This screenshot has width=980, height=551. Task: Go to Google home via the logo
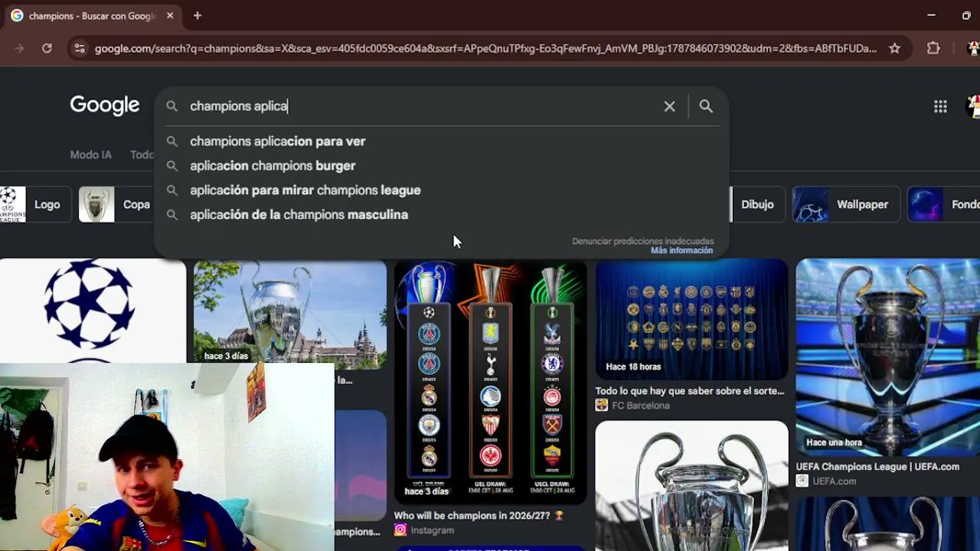tap(105, 105)
